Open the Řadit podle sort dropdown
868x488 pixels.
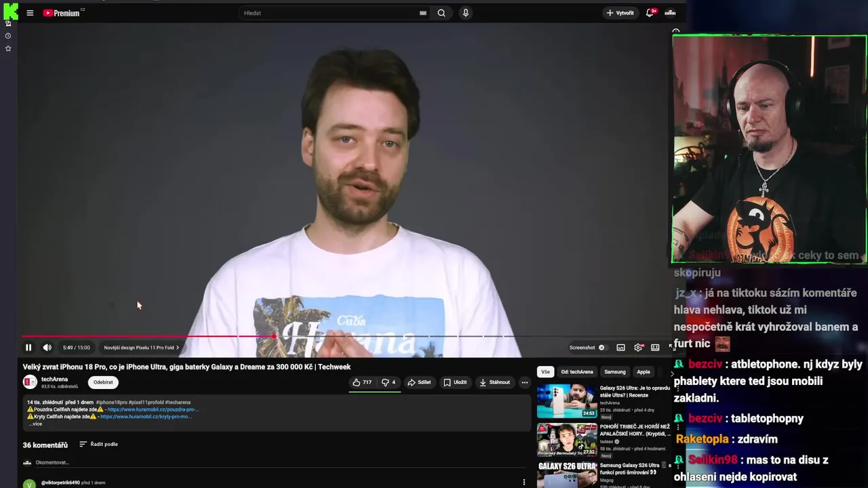(x=99, y=444)
